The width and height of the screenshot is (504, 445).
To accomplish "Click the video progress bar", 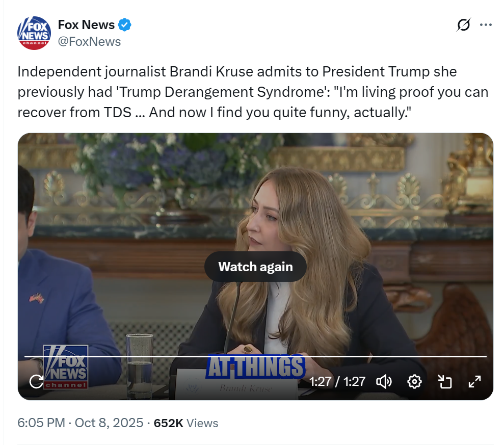I will [x=255, y=356].
